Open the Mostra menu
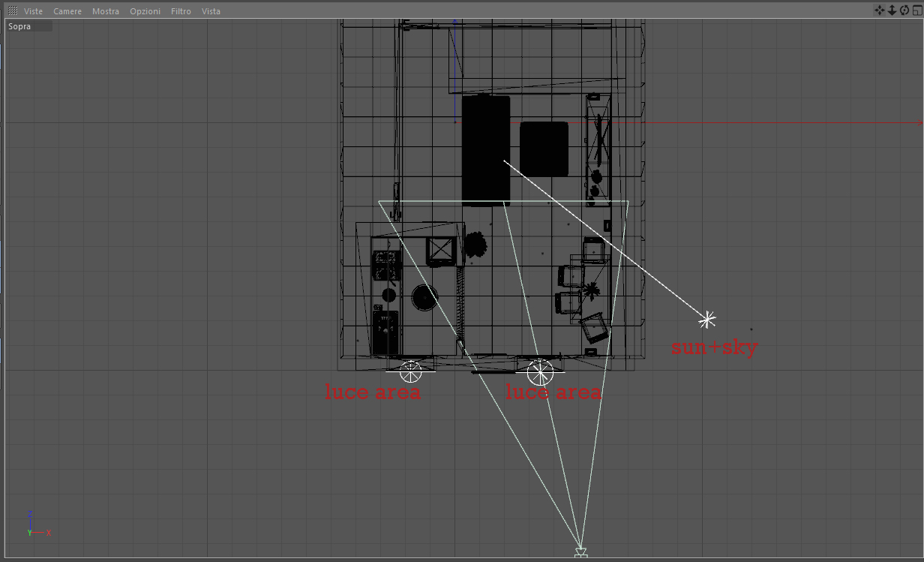924x562 pixels. (x=106, y=11)
